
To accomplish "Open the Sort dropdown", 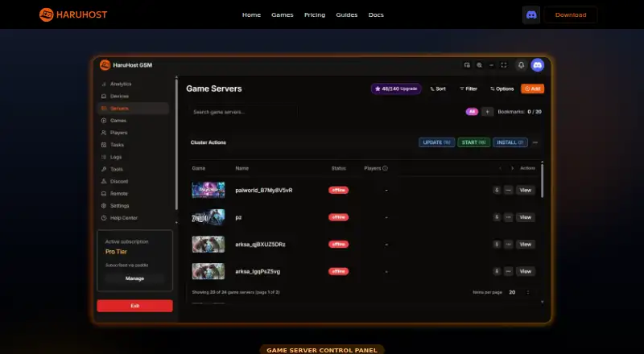I will click(438, 88).
